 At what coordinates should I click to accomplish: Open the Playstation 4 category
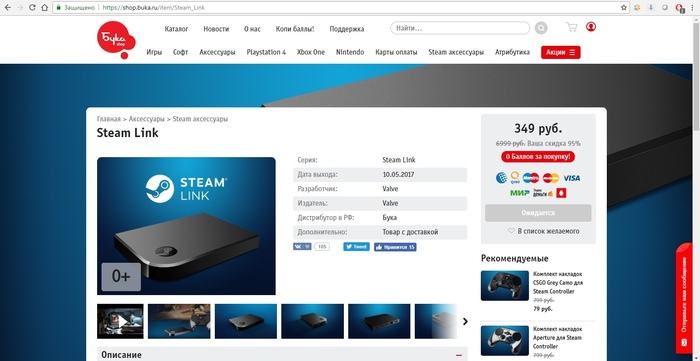(266, 52)
